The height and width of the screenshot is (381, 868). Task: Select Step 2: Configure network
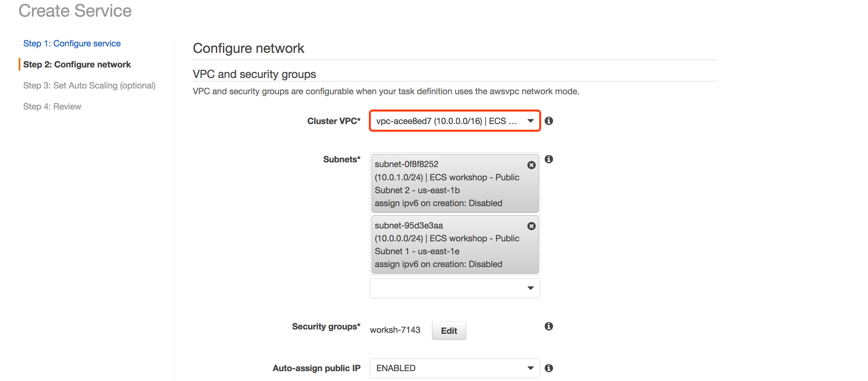click(77, 64)
